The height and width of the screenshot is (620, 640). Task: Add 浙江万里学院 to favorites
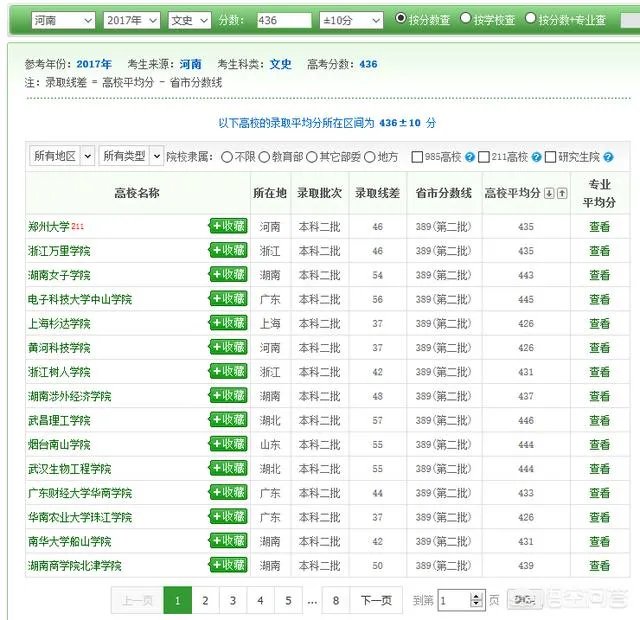click(x=228, y=250)
